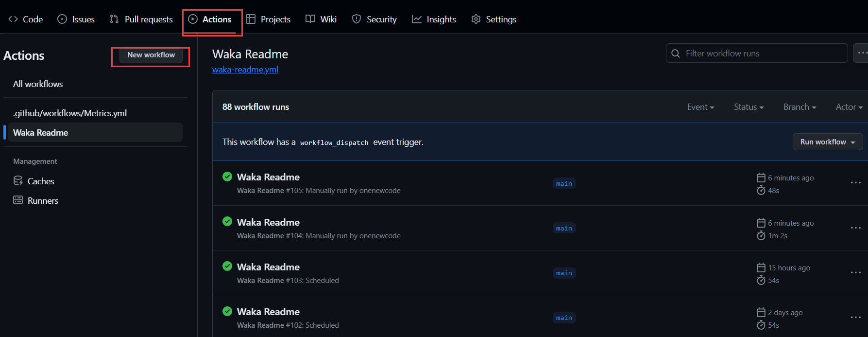
Task: Expand the Branch filter dropdown
Action: pyautogui.click(x=800, y=107)
